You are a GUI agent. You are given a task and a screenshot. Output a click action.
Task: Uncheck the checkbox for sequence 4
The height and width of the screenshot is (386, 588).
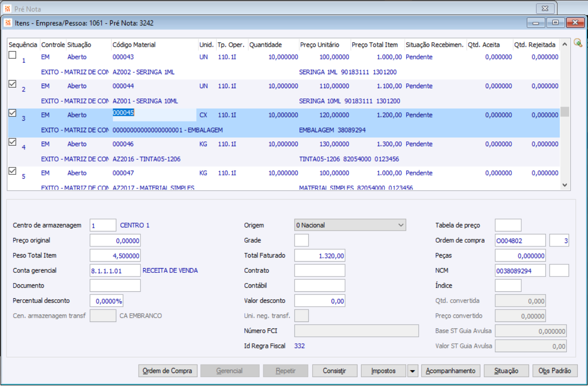pyautogui.click(x=13, y=142)
